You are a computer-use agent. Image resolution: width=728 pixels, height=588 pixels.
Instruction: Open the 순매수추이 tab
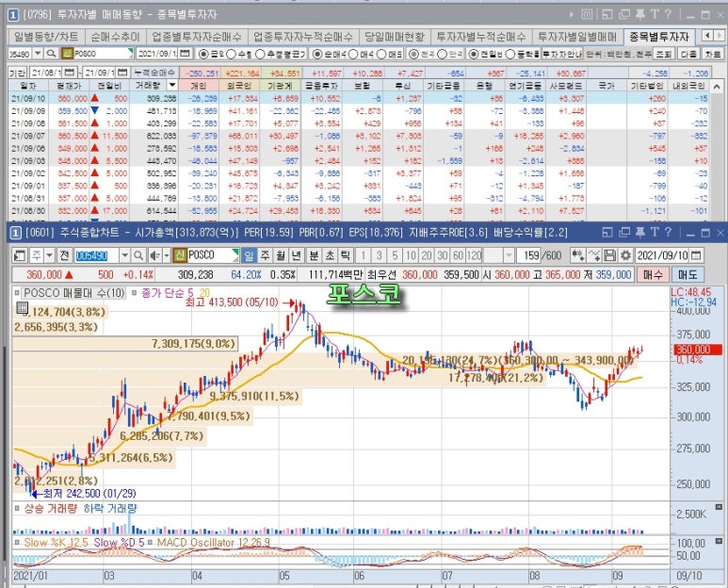[115, 36]
